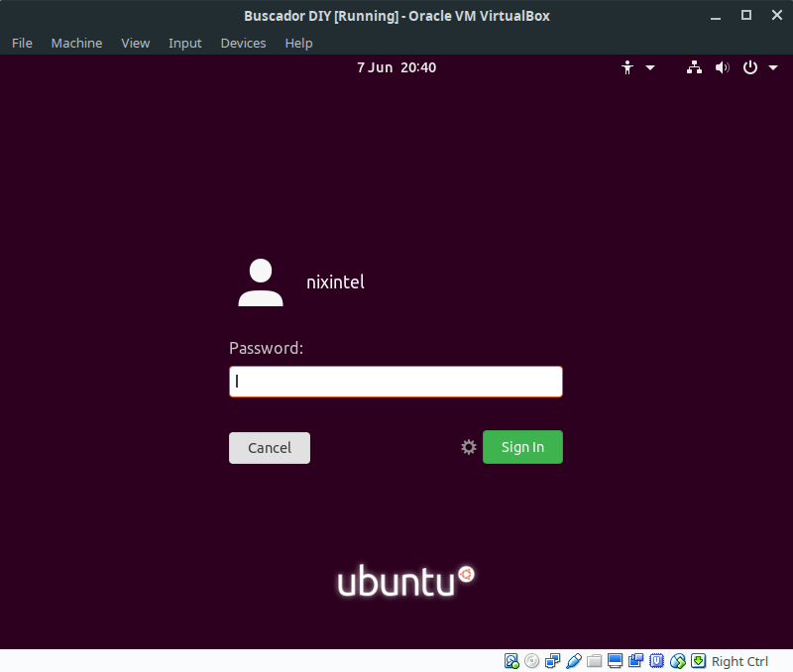Click the green Sign In button
The height and width of the screenshot is (672, 793).
tap(522, 447)
